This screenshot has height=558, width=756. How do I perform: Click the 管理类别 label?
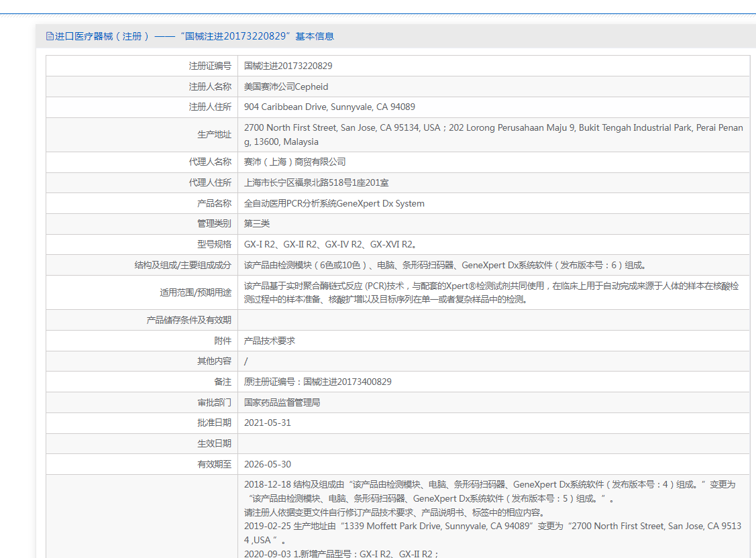pos(215,223)
